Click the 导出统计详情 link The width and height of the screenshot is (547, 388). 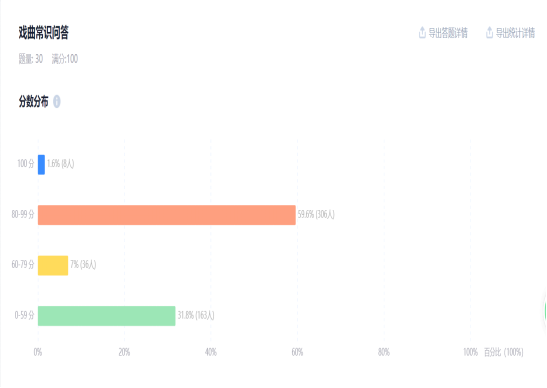pyautogui.click(x=515, y=33)
